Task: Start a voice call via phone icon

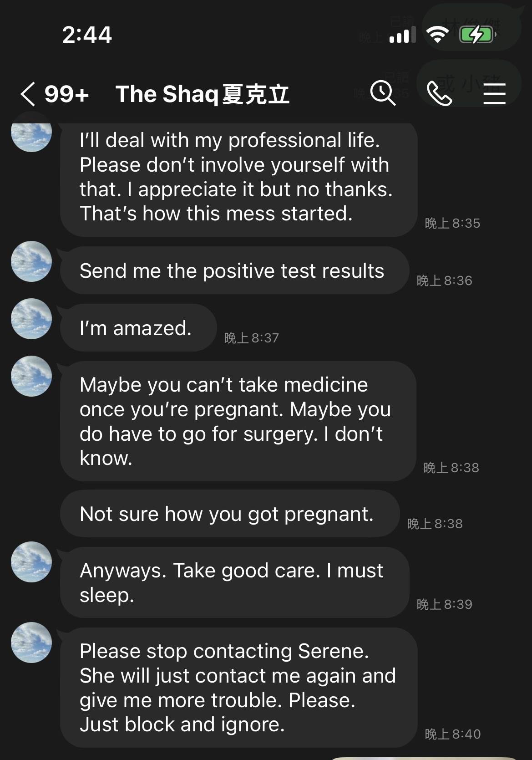Action: [x=439, y=94]
